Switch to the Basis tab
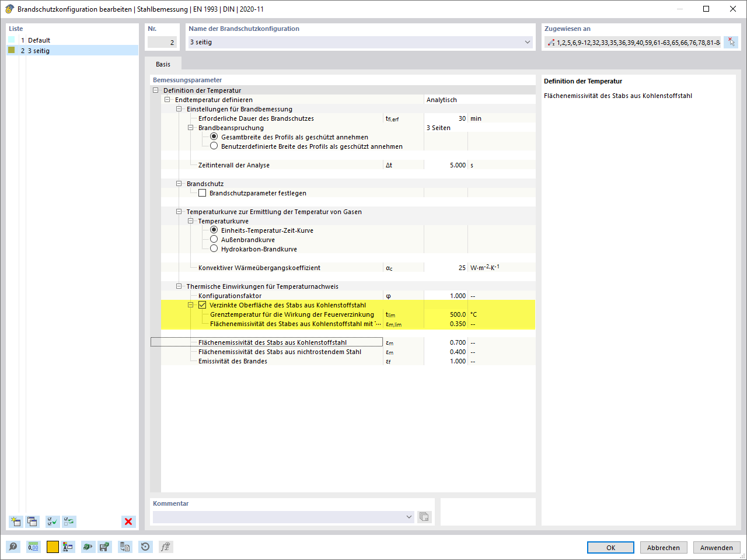Viewport: 747px width, 560px height. pyautogui.click(x=163, y=64)
